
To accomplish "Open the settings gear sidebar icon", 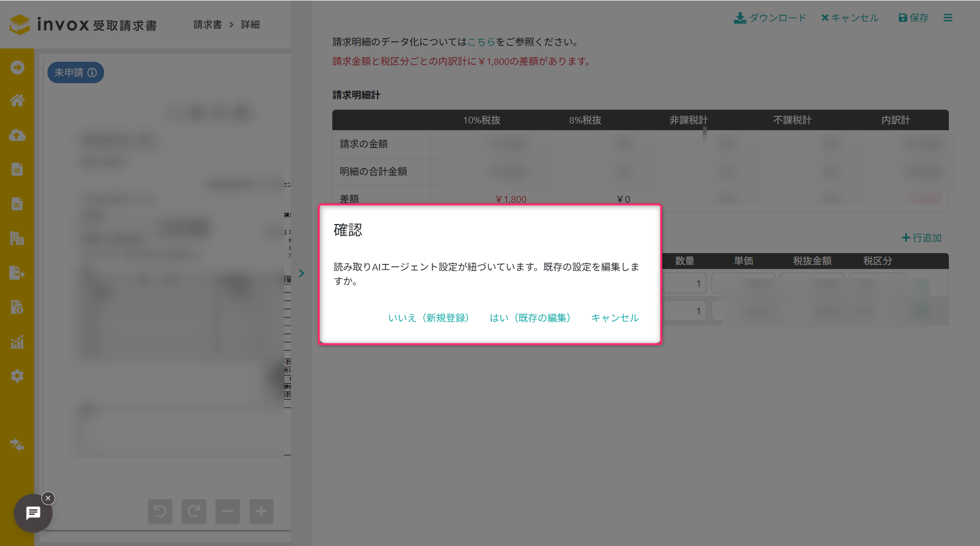I will [17, 376].
